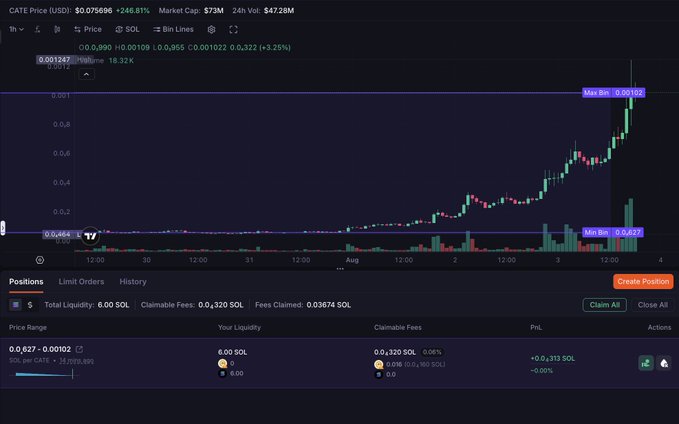Image resolution: width=679 pixels, height=424 pixels.
Task: Toggle SOL denomination on the chart
Action: (127, 29)
